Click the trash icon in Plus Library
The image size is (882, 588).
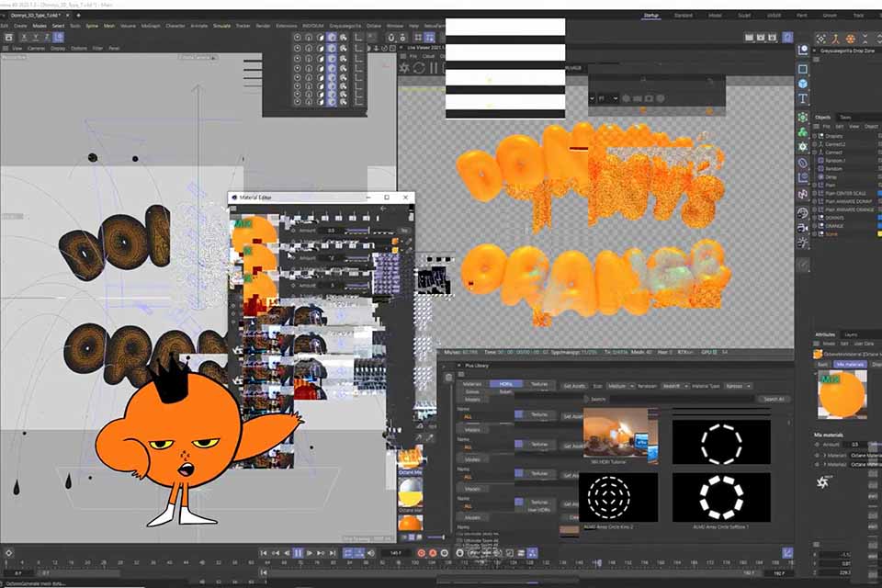pyautogui.click(x=449, y=378)
